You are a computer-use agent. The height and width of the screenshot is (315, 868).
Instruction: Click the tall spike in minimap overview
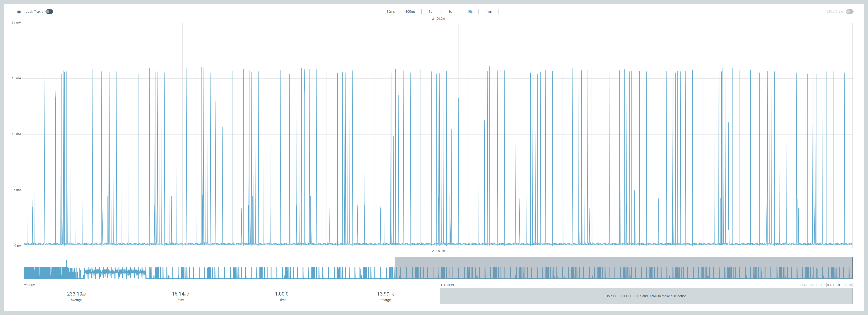67,263
